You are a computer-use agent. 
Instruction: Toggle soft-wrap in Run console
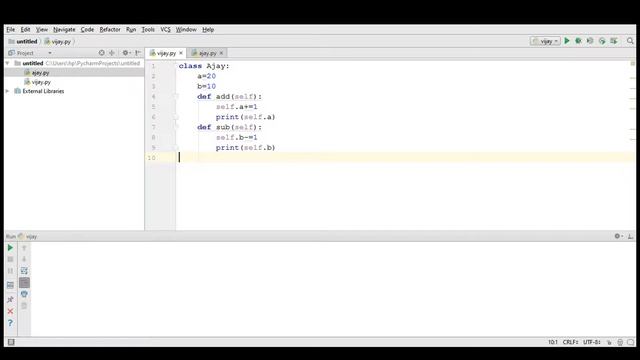[24, 271]
